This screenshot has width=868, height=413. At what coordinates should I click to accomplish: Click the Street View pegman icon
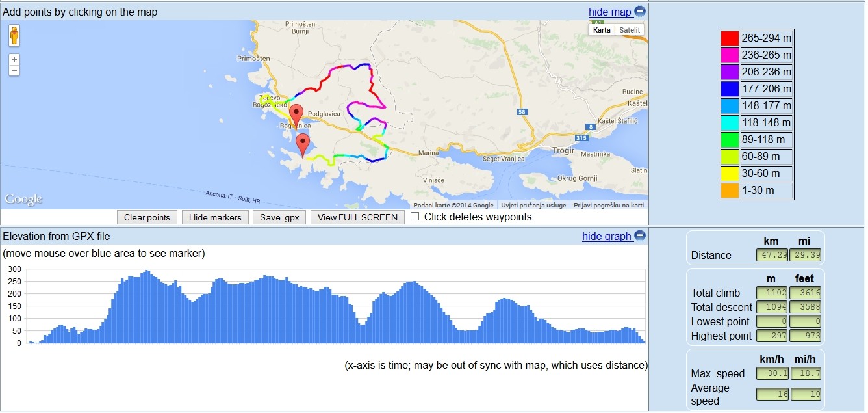pos(14,35)
